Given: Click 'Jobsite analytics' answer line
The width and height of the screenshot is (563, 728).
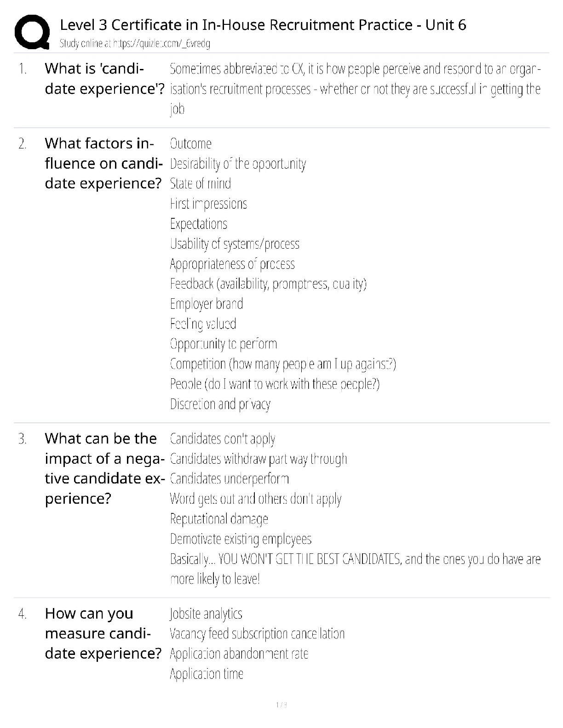Looking at the screenshot, I should click(206, 614).
